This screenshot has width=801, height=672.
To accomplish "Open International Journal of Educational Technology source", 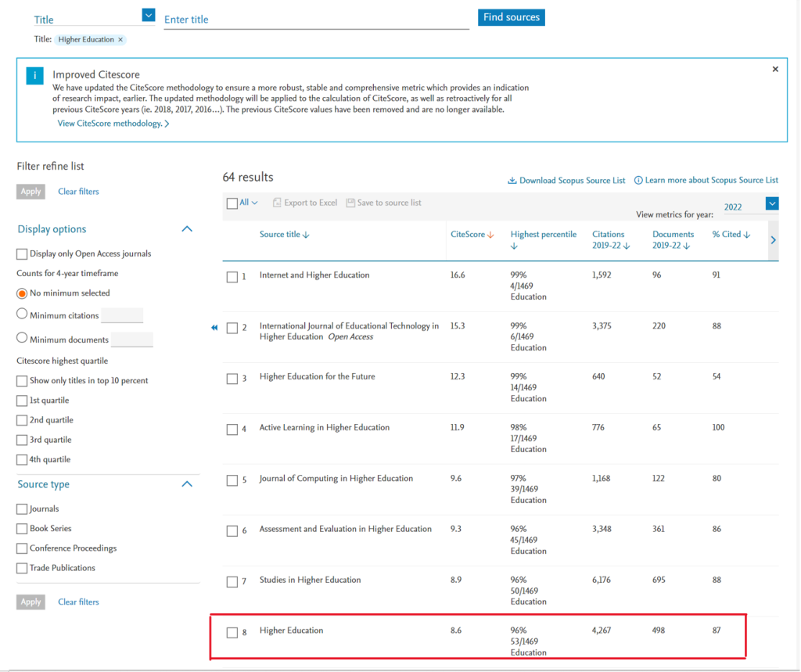I will click(349, 331).
